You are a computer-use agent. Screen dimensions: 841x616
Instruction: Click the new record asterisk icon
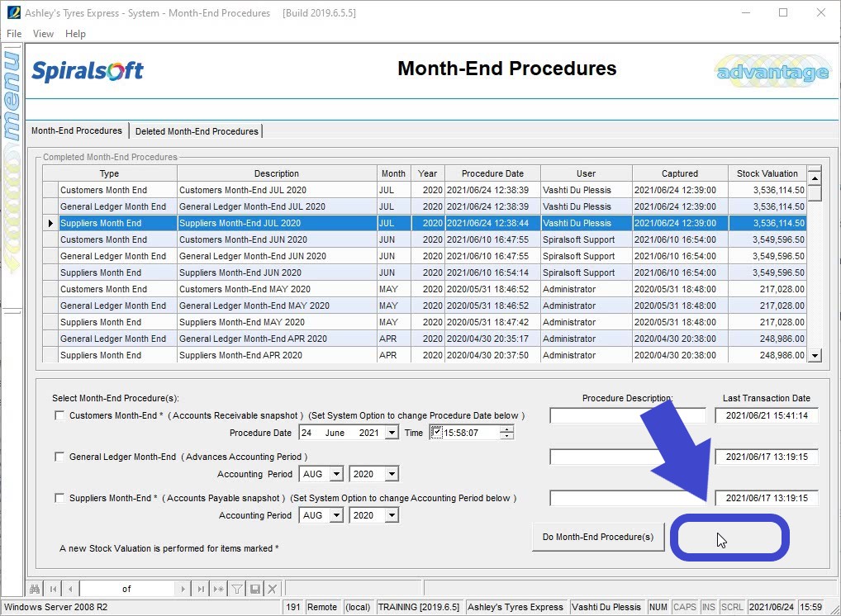pyautogui.click(x=218, y=590)
